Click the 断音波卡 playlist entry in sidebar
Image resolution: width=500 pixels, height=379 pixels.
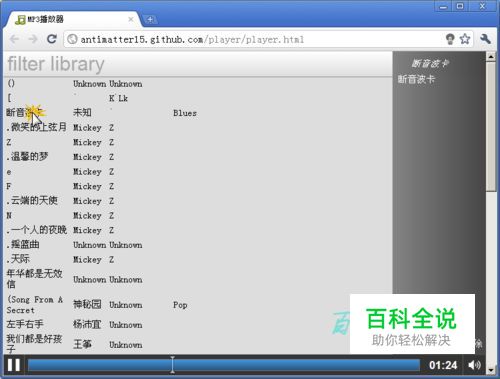pos(416,79)
